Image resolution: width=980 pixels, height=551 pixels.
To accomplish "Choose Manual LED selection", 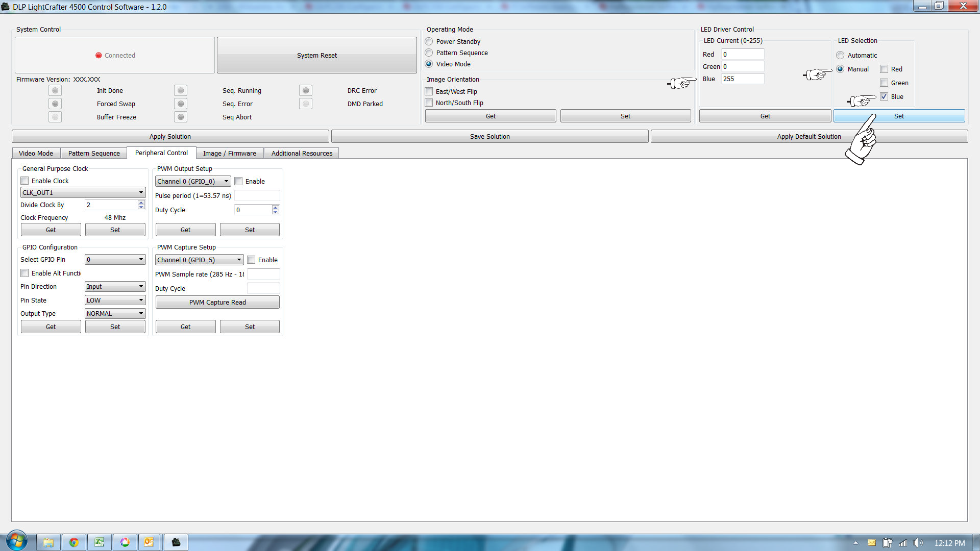I will point(840,69).
